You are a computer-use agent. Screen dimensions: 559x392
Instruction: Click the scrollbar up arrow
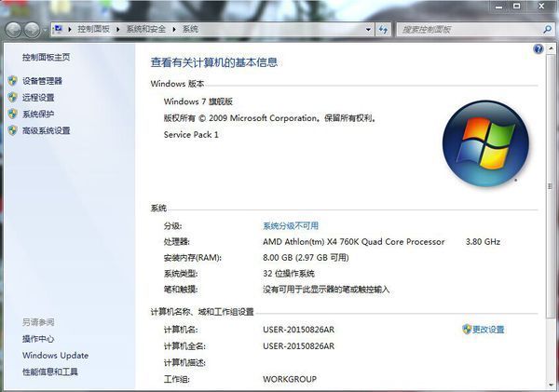tap(551, 48)
